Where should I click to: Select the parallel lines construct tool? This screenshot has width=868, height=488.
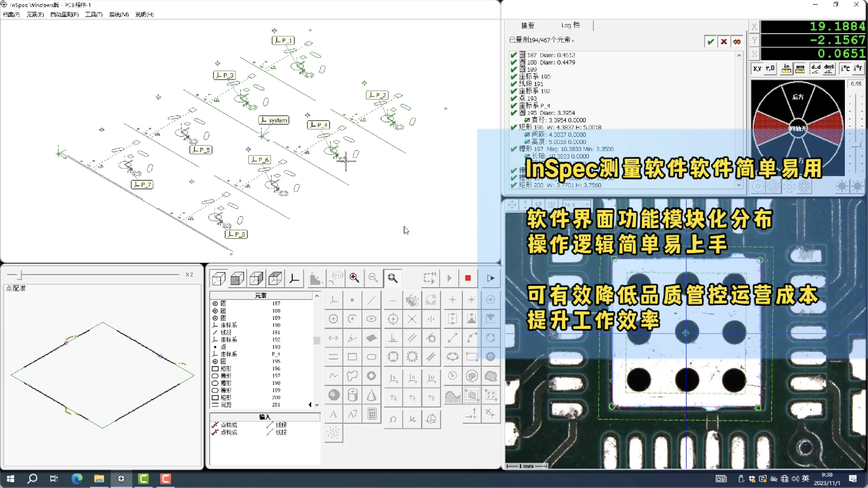tap(412, 338)
